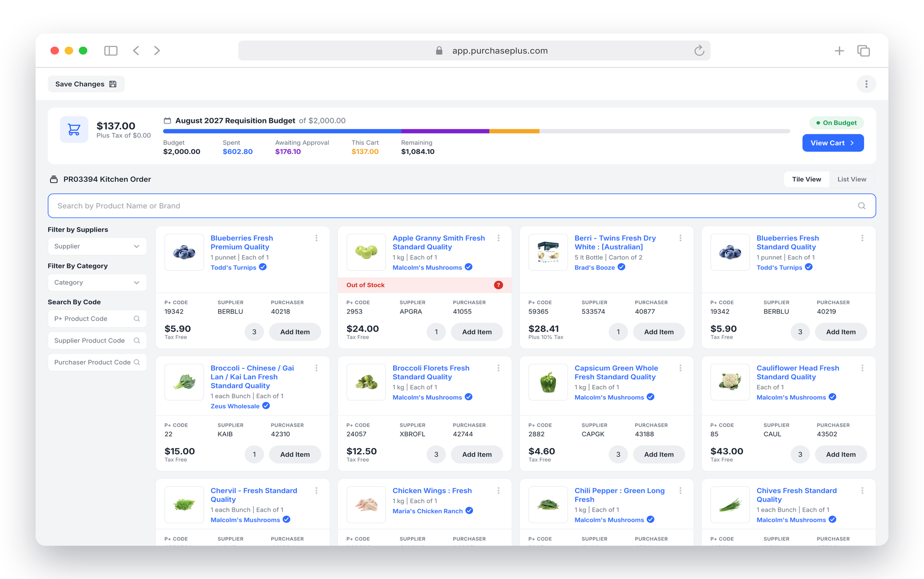Go back using browser back arrow

tap(136, 50)
